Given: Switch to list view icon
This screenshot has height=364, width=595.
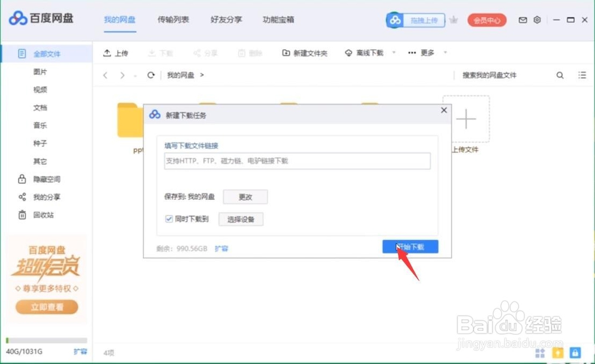Looking at the screenshot, I should point(582,75).
